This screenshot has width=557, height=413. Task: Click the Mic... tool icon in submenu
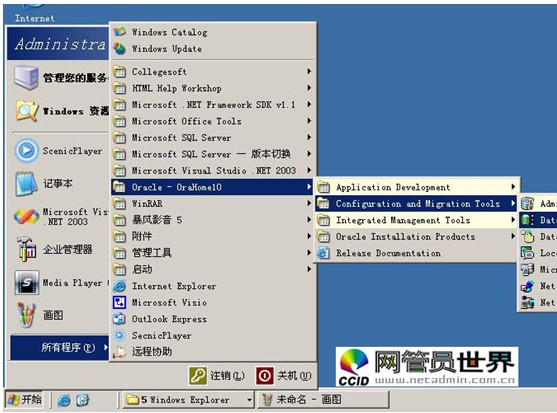528,269
